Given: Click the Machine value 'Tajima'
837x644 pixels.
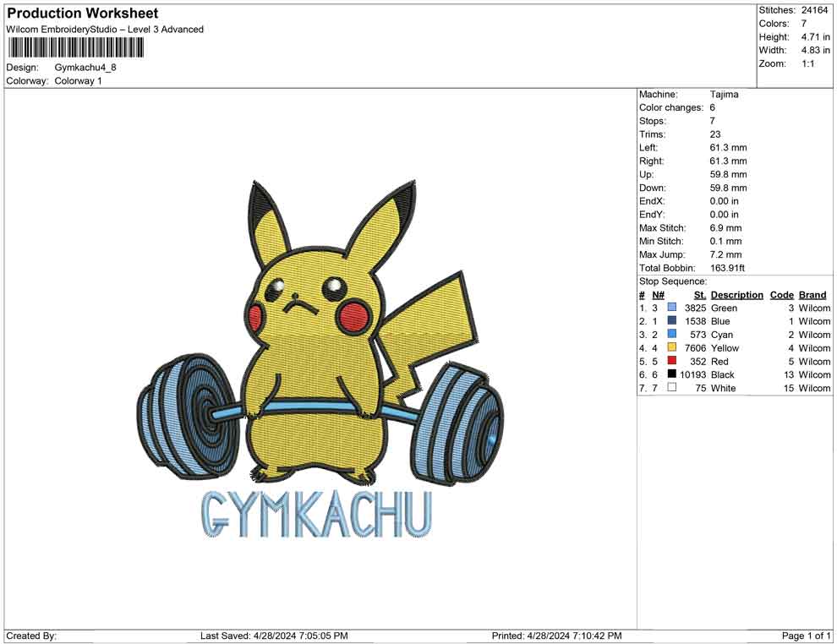Looking at the screenshot, I should click(725, 95).
